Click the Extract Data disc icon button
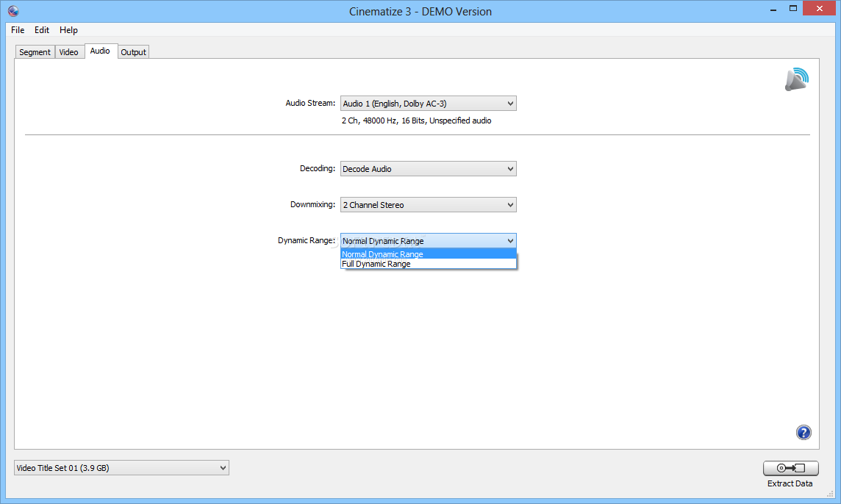Viewport: 841px width, 504px height. [x=790, y=468]
